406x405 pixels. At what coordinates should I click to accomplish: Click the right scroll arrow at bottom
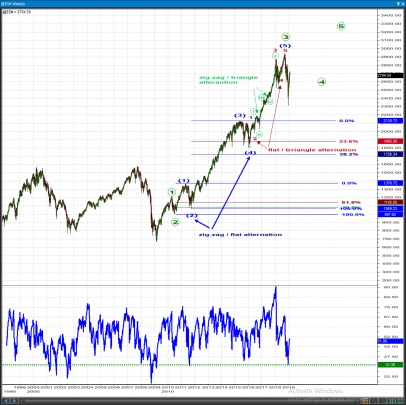(14, 401)
